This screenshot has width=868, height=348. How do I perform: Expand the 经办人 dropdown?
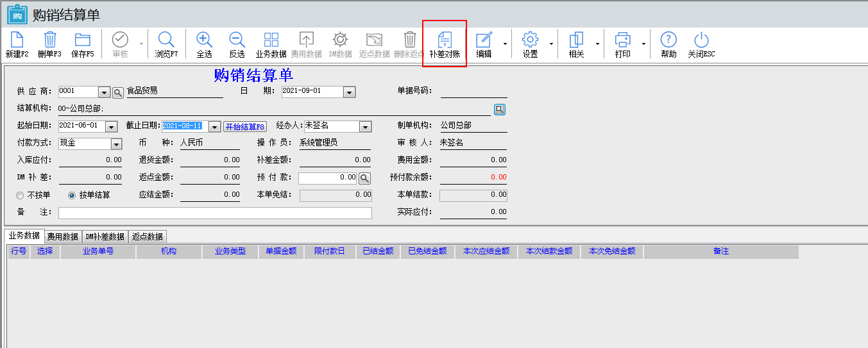365,127
